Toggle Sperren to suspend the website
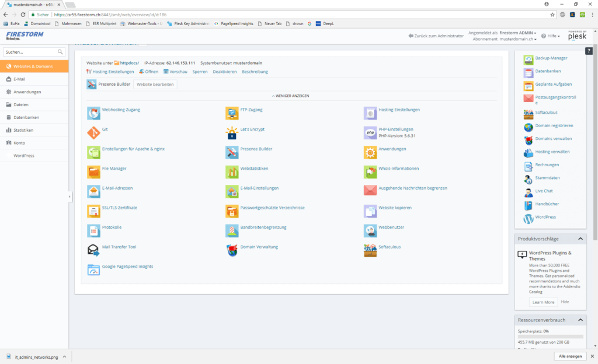598x364 pixels. [x=200, y=71]
